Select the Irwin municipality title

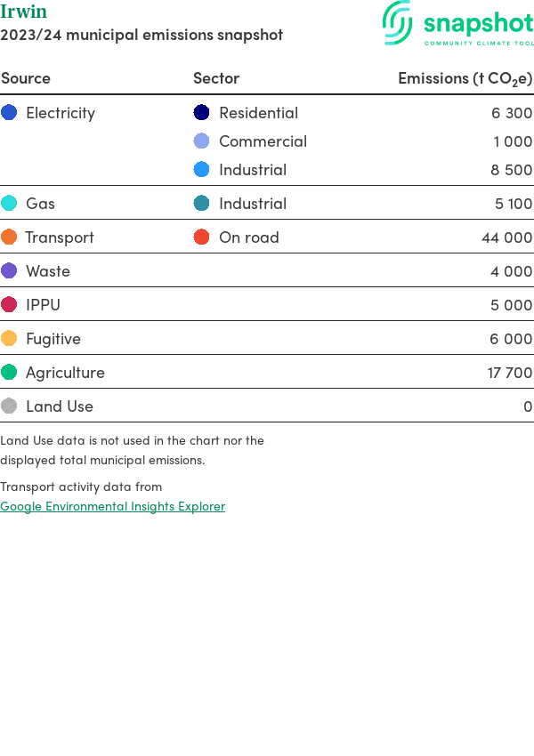[24, 12]
